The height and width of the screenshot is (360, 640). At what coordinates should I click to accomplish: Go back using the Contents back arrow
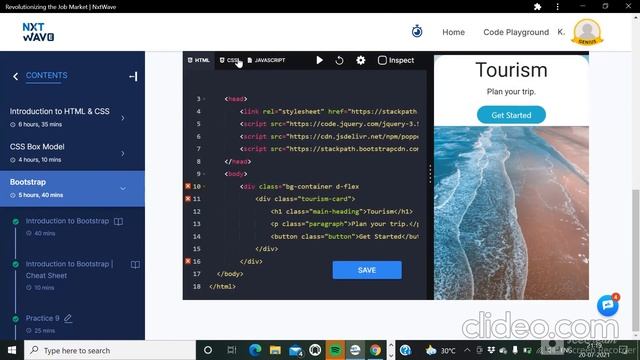(16, 76)
